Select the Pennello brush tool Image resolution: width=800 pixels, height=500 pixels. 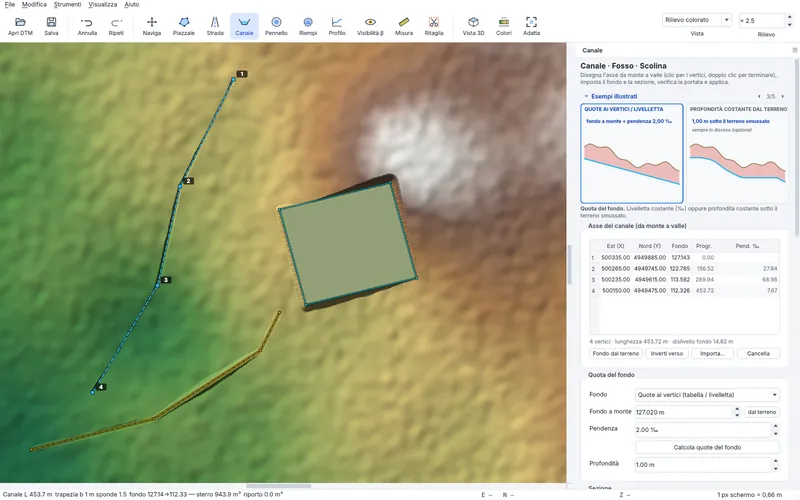[276, 26]
